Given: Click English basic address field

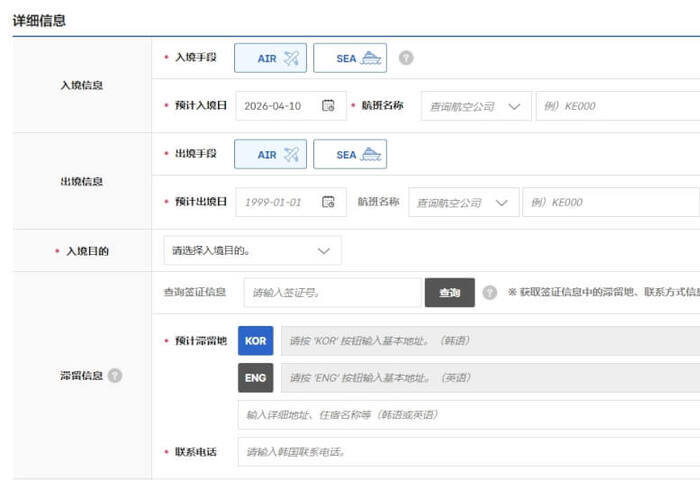Looking at the screenshot, I should 491,378.
